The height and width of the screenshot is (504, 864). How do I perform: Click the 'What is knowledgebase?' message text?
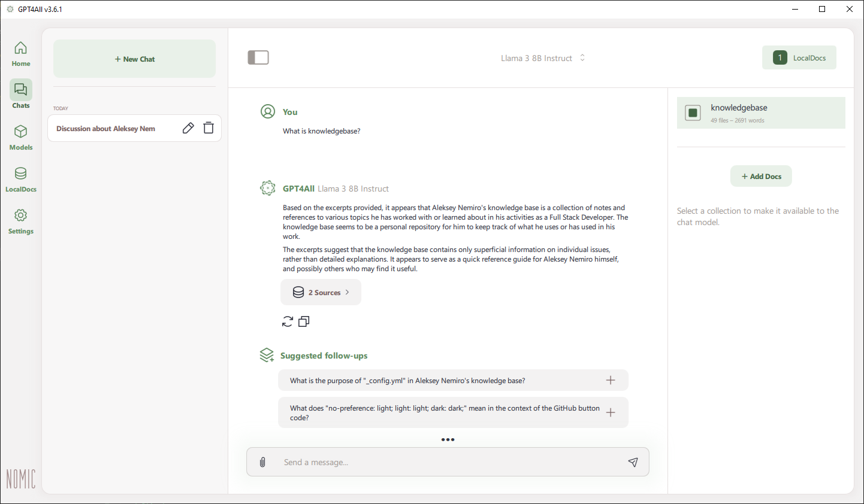click(322, 131)
